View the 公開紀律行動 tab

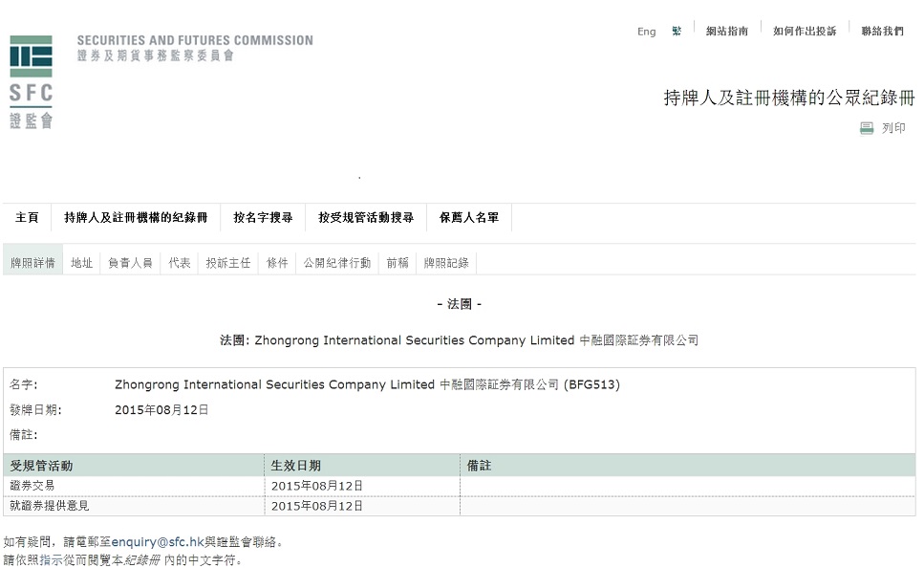tap(337, 263)
